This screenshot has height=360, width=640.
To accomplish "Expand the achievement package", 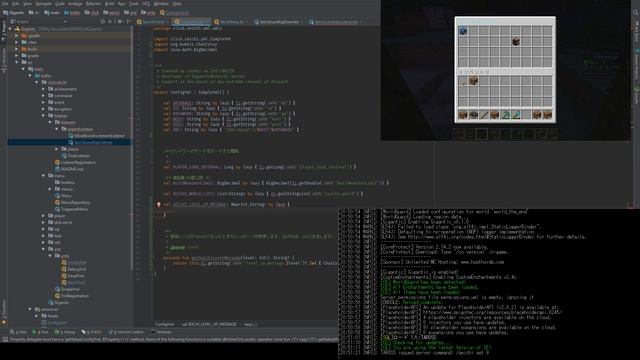I will click(x=43, y=89).
